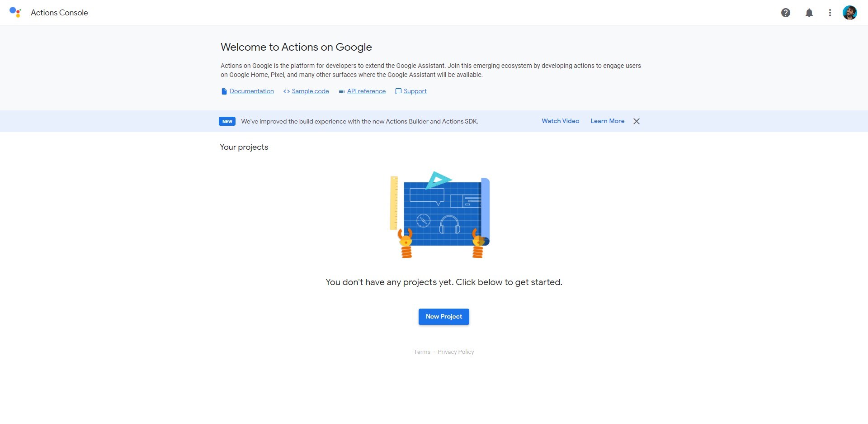The width and height of the screenshot is (868, 424).
Task: Click the NEW badge in banner
Action: (227, 121)
